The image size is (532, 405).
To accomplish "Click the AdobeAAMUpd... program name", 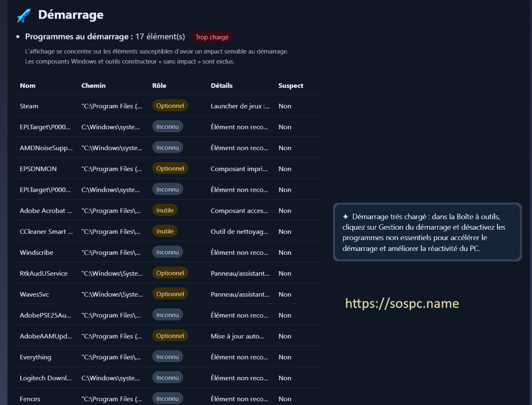I will click(46, 336).
